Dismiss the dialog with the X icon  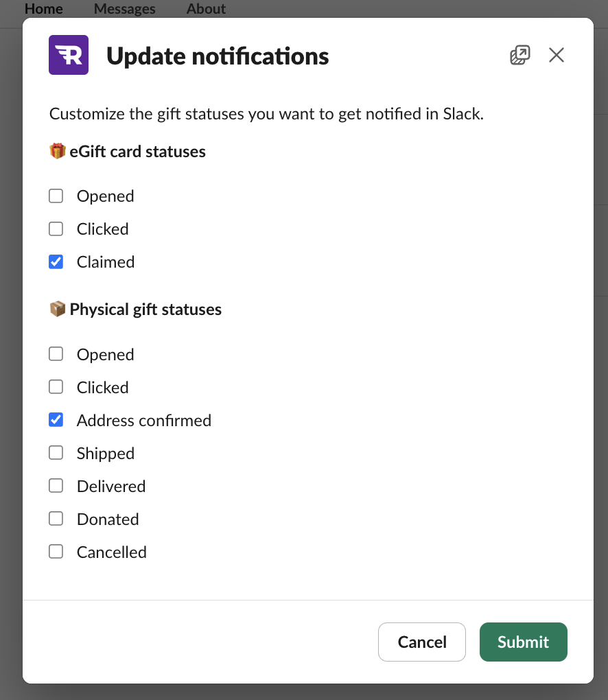click(556, 54)
